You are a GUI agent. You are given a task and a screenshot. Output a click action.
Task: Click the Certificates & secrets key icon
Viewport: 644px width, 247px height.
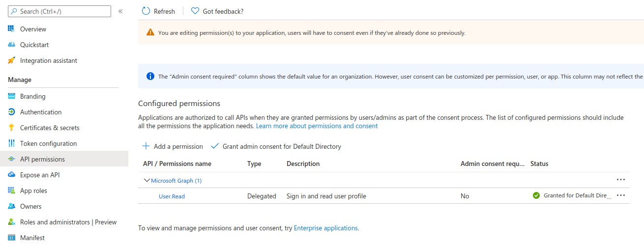click(x=12, y=128)
